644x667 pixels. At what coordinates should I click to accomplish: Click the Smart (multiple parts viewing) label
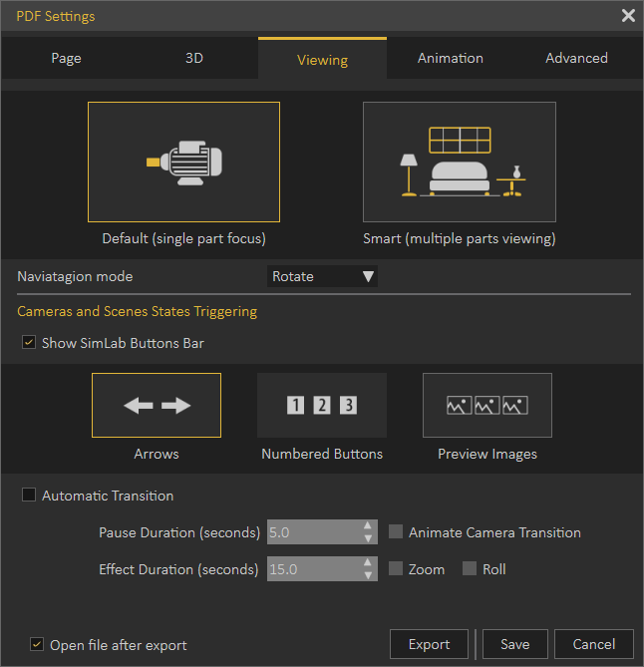460,238
